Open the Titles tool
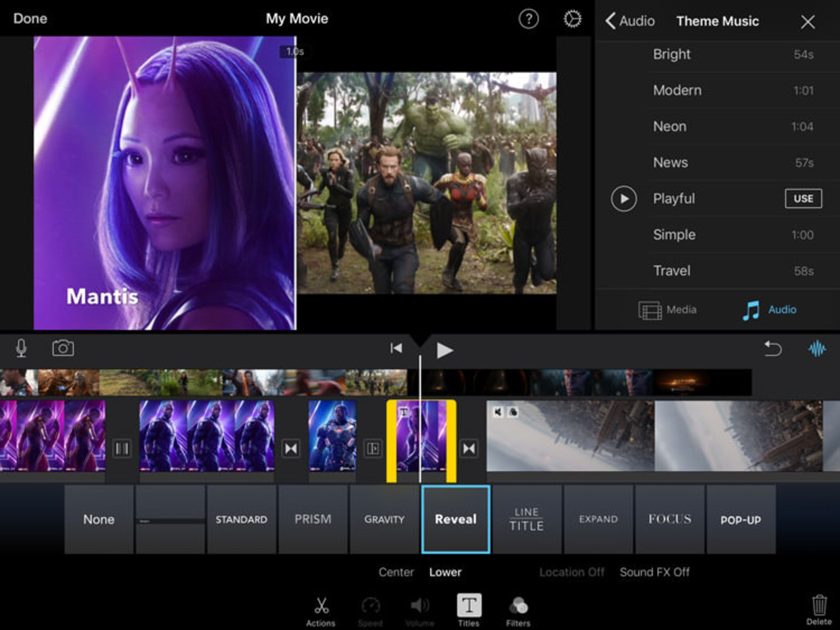This screenshot has height=630, width=840. [468, 608]
